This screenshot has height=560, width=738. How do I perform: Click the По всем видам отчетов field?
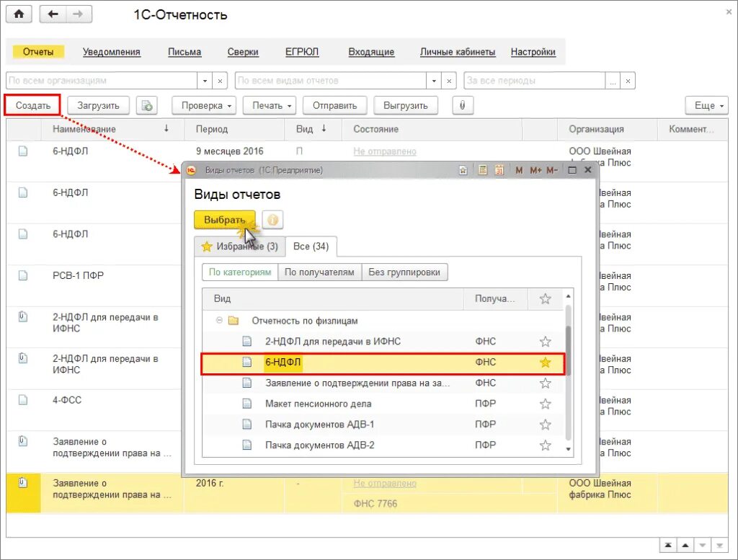tap(330, 81)
